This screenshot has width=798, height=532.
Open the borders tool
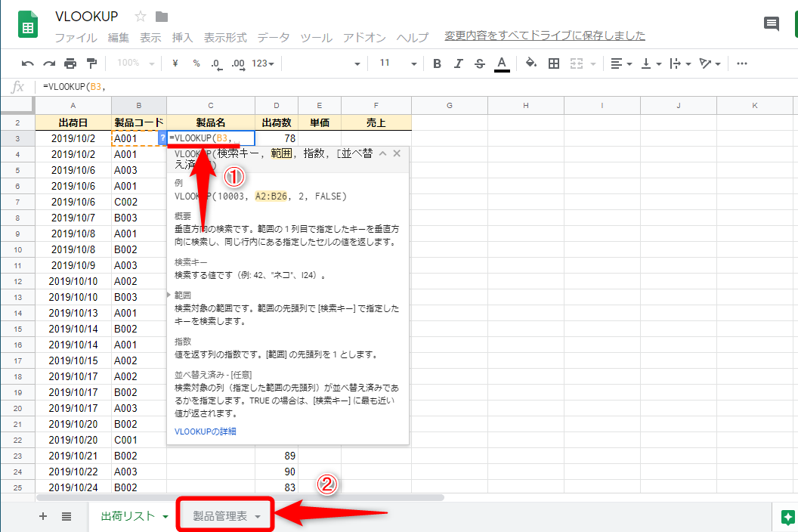(554, 63)
